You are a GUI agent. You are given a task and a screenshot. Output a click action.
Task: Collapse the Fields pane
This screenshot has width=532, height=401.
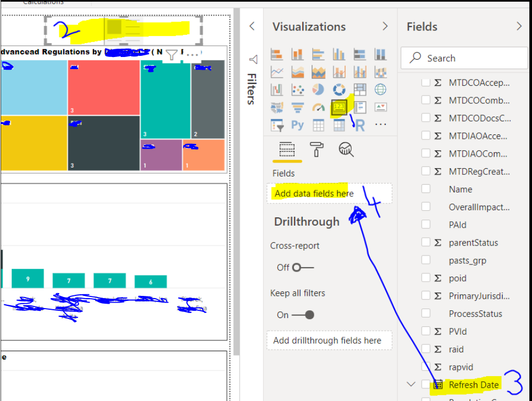point(519,26)
